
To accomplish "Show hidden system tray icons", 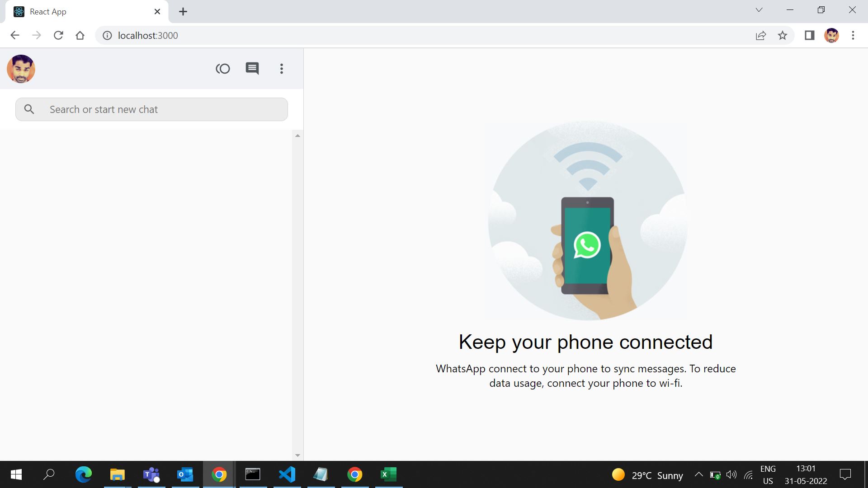I will click(698, 474).
